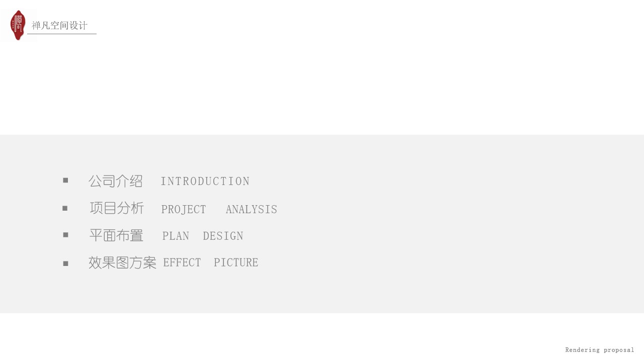Go to the 效果图方案 section heading
Viewport: 644px width, 362px height.
(x=122, y=262)
